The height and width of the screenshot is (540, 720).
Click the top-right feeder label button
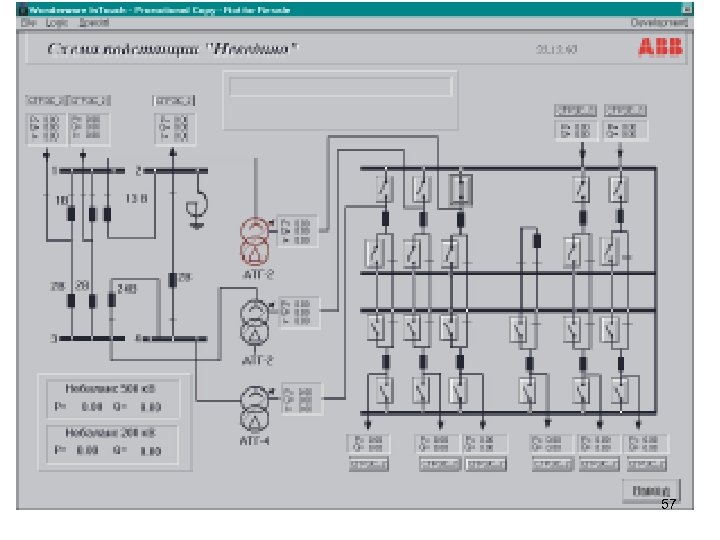point(625,110)
